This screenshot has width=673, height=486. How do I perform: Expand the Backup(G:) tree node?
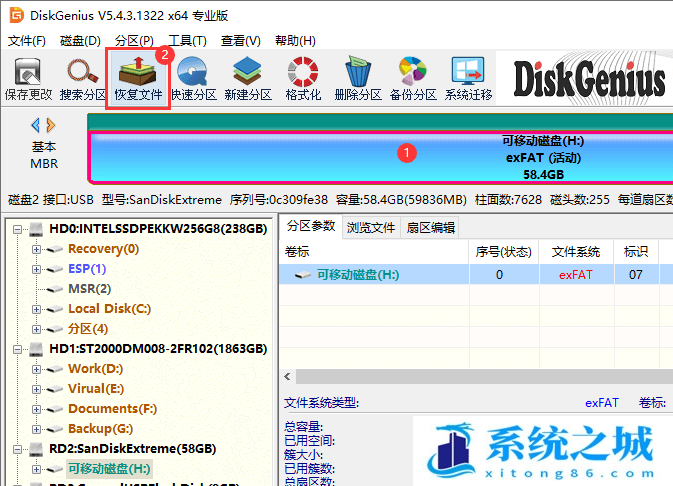(36, 429)
